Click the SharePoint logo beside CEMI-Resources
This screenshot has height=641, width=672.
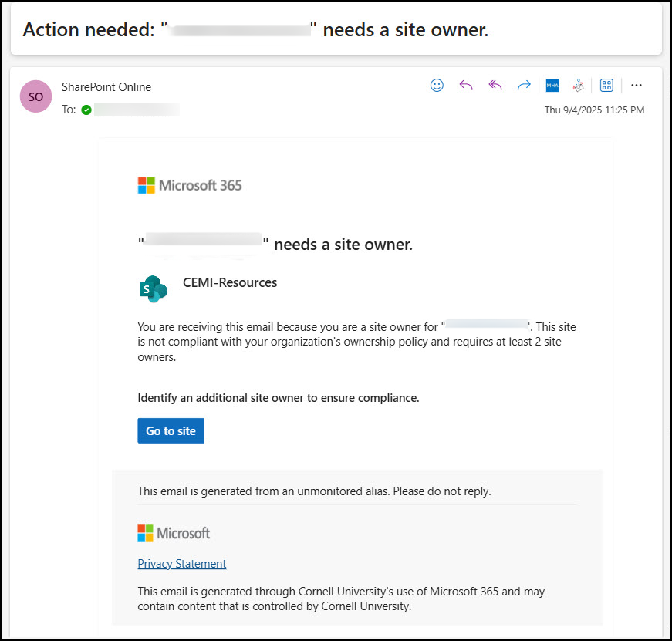coord(154,289)
